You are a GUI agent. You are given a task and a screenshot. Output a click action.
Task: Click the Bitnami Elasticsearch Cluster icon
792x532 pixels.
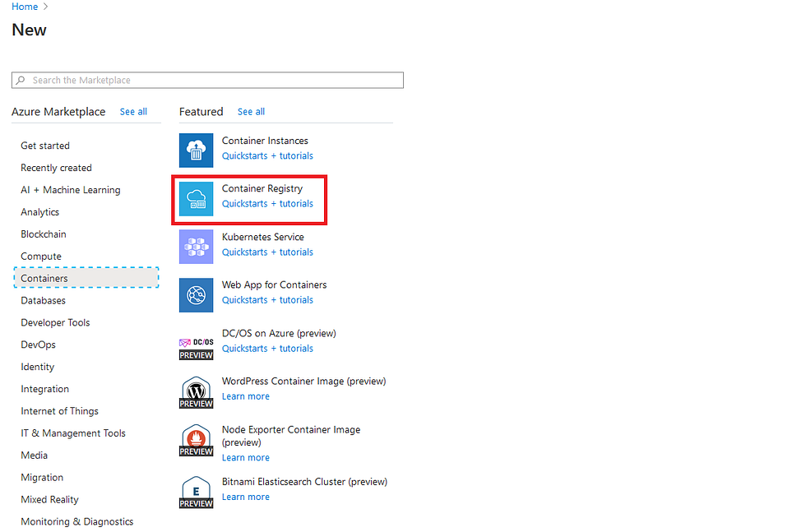[x=196, y=492]
